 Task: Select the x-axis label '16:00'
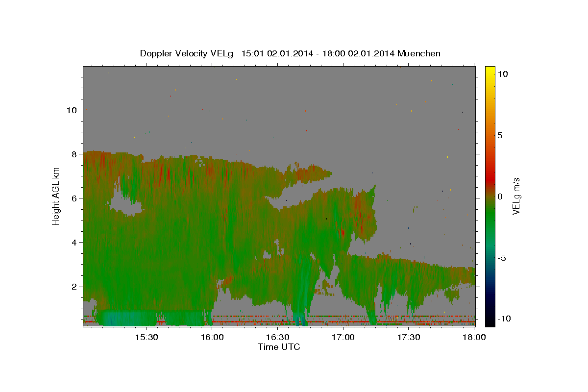tap(212, 338)
